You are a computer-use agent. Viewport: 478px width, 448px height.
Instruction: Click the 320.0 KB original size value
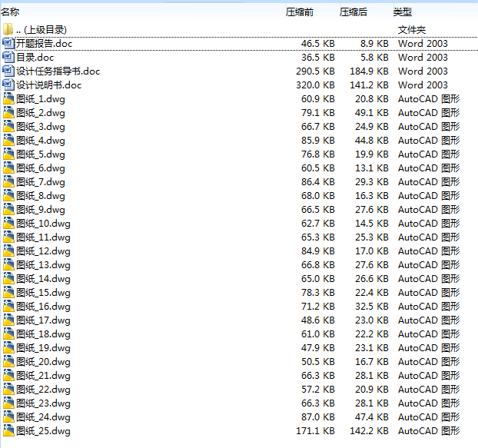pos(315,85)
